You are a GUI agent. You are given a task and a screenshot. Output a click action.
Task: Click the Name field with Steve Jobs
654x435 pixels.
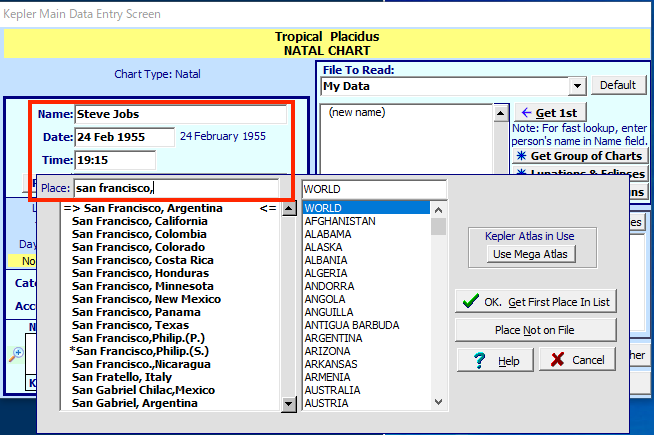coord(181,114)
